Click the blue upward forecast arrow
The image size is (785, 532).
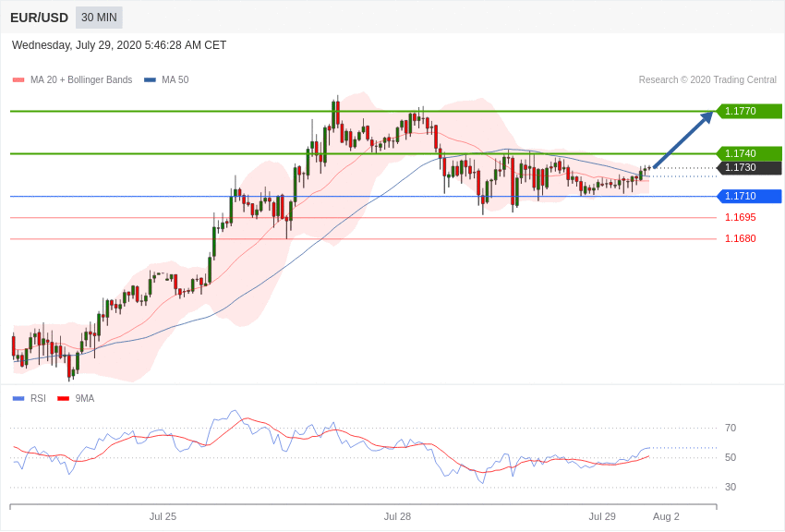pyautogui.click(x=683, y=139)
